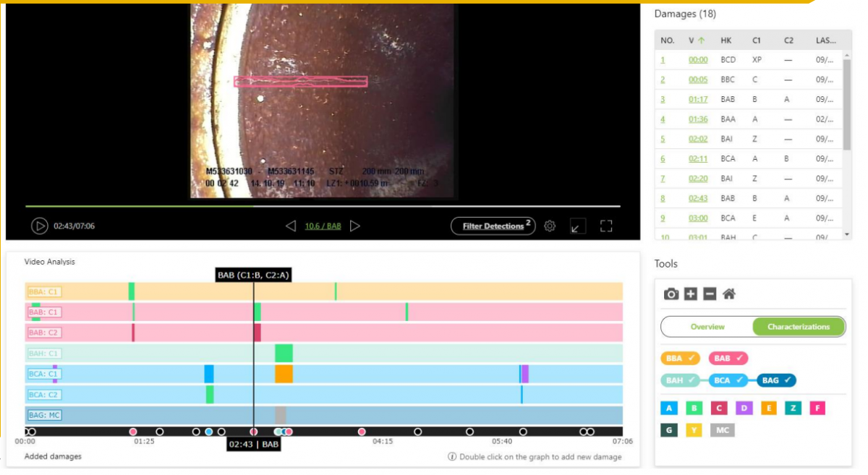This screenshot has height=475, width=868.
Task: Select the BBA: C1 row label
Action: pos(43,292)
